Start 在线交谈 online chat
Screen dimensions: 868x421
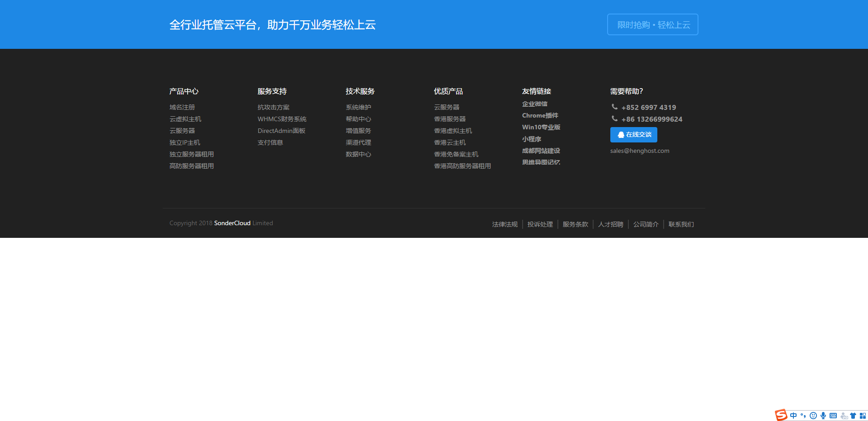pyautogui.click(x=634, y=135)
